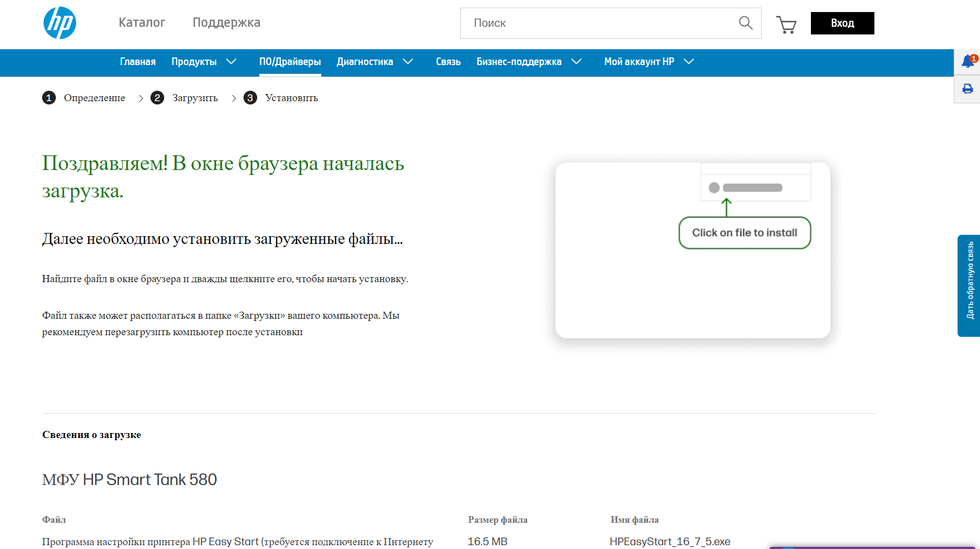Viewport: 980px width, 549px height.
Task: Open the Связь navigation item
Action: coord(448,62)
